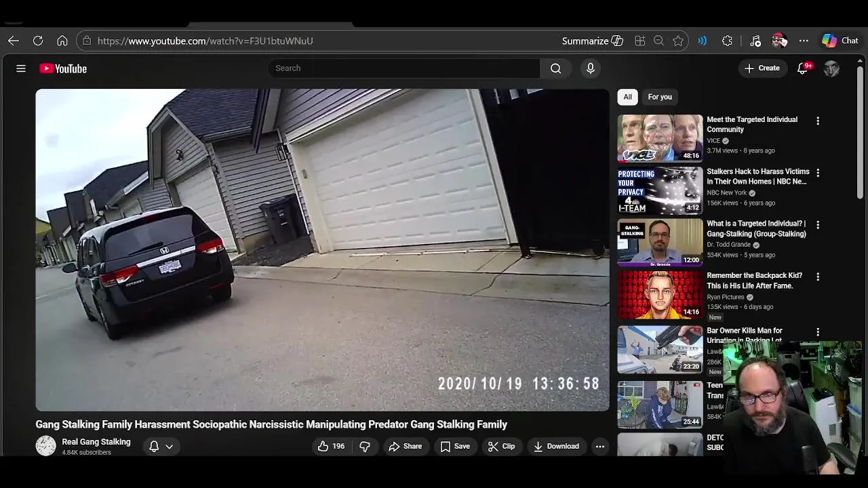The image size is (868, 488).
Task: Open Stalkers Hack to Harass Victims title
Action: (x=758, y=176)
